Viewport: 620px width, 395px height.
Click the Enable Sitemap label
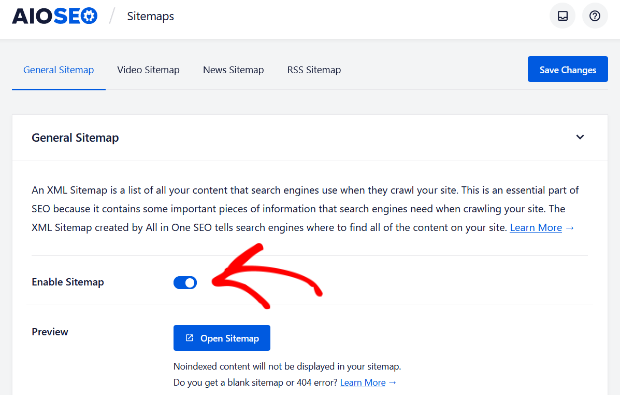click(x=68, y=282)
